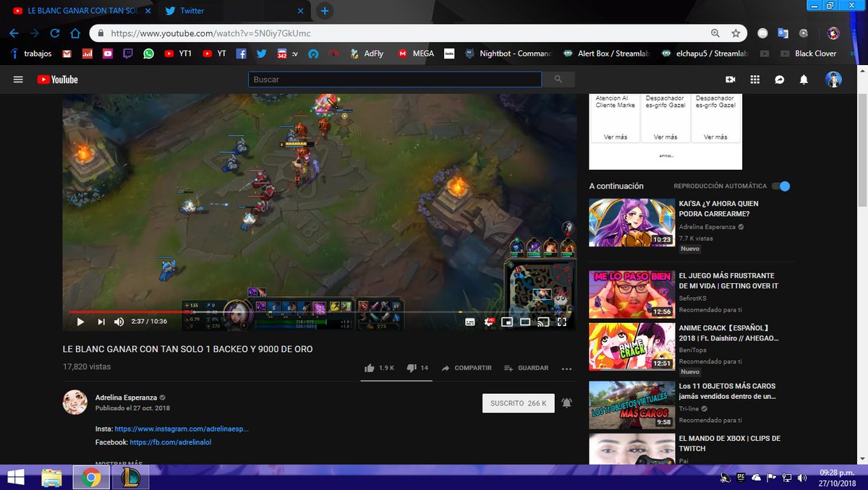Go to YouTube home via logo
Image resolution: width=868 pixels, height=490 pixels.
(x=58, y=79)
